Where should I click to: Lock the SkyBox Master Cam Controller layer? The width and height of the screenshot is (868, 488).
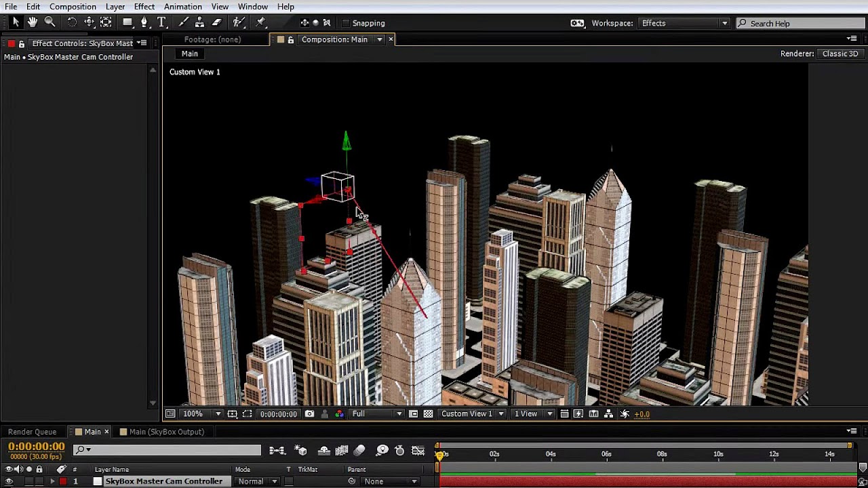tap(40, 481)
